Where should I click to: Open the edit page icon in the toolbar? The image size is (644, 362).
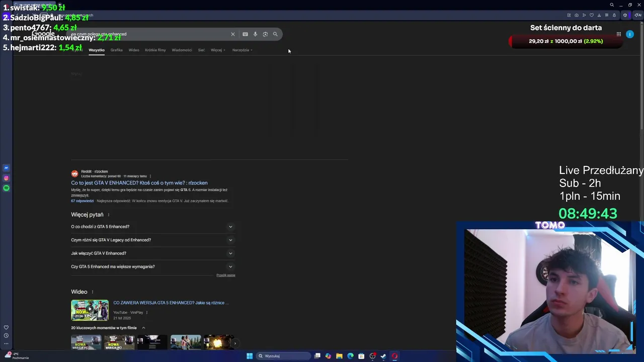click(569, 15)
